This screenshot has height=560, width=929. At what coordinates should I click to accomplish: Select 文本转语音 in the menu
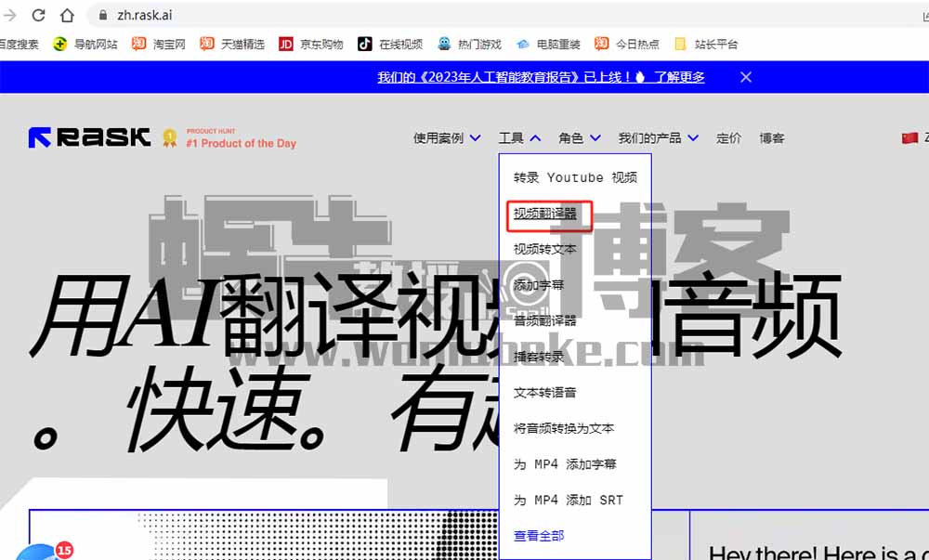pos(545,392)
